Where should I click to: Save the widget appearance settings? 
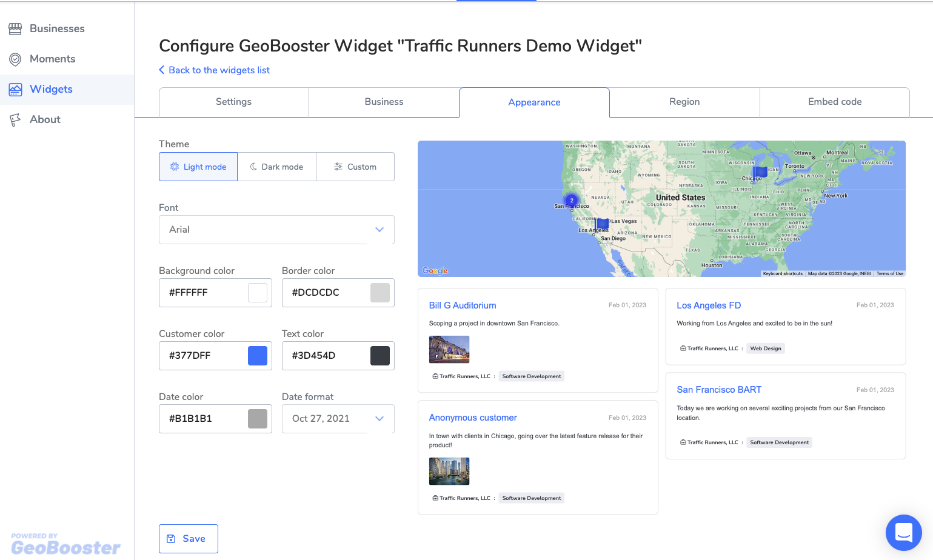189,539
